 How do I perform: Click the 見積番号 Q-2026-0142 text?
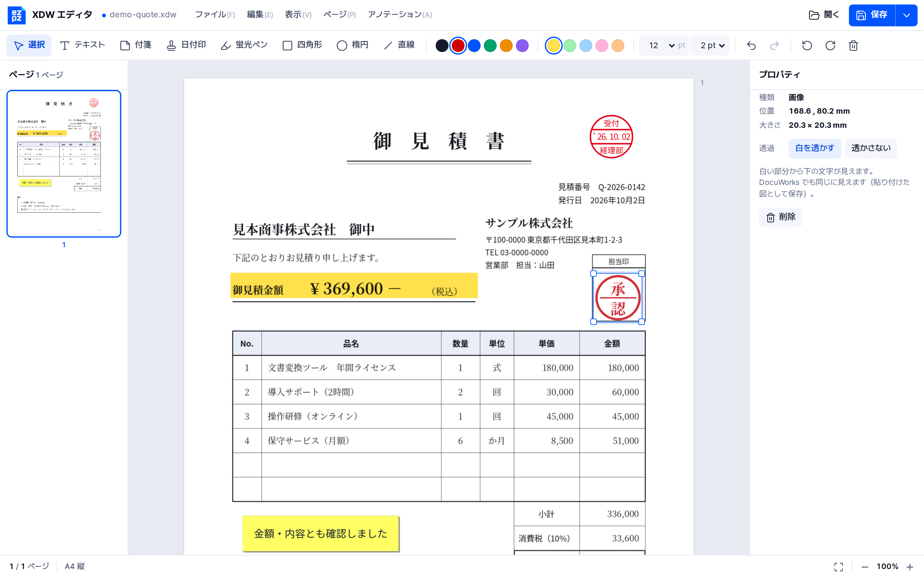[601, 187]
